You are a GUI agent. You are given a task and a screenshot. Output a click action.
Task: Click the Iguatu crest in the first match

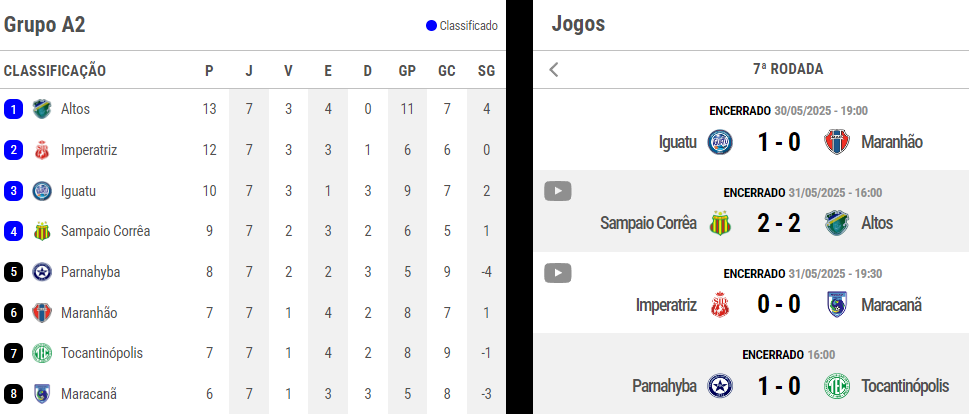pos(721,142)
